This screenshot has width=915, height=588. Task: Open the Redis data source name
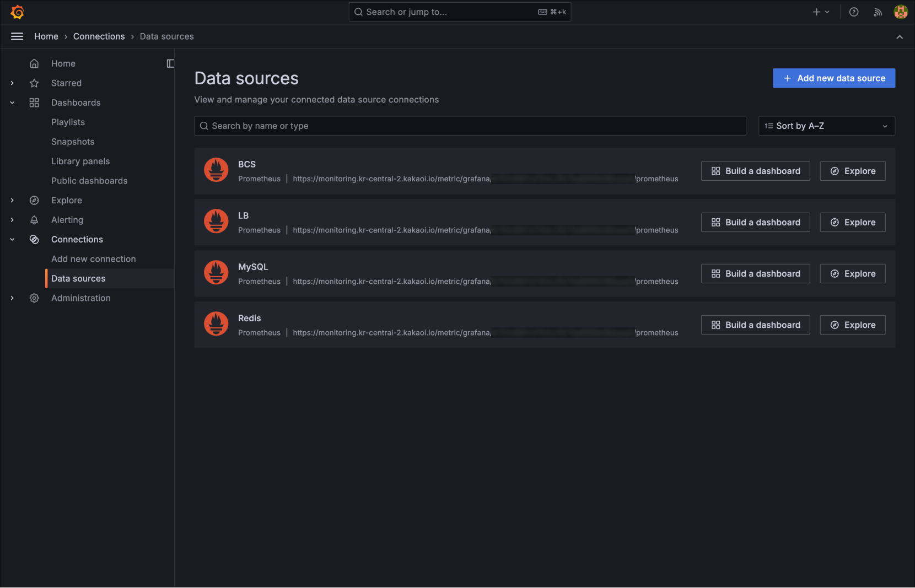(x=250, y=318)
